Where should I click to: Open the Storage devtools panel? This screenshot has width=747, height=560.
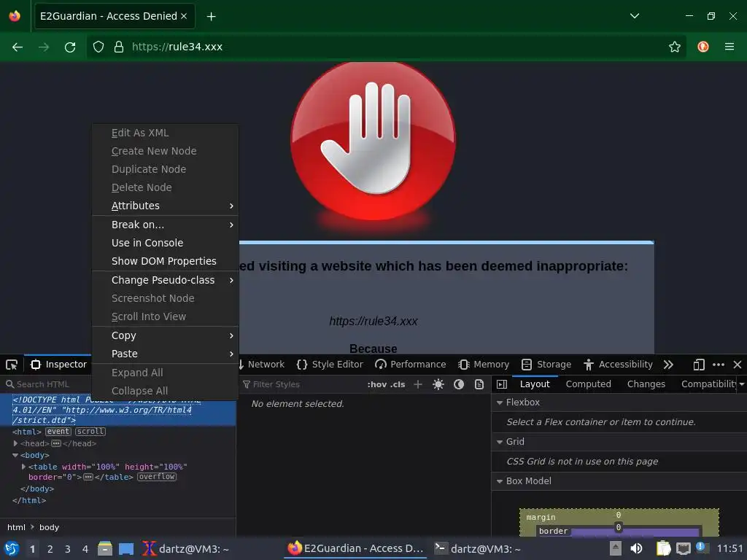tap(546, 365)
